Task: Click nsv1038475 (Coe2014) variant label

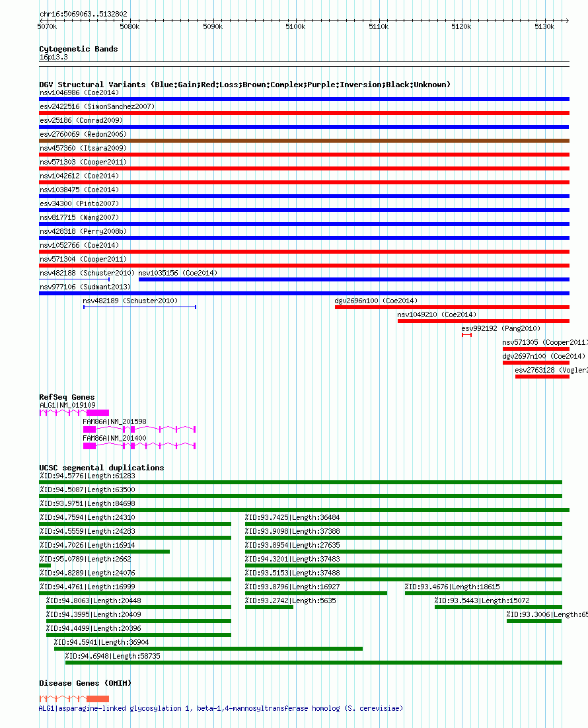Action: pos(79,190)
